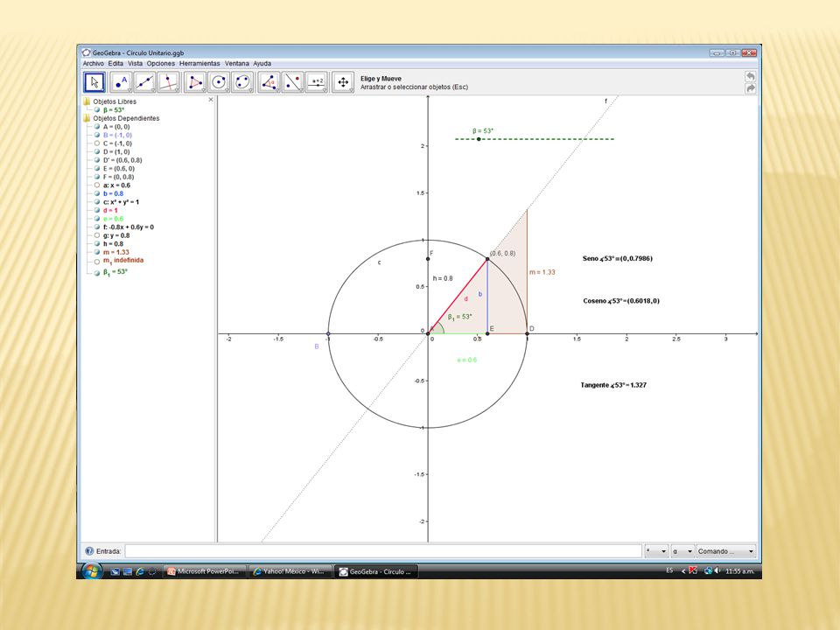Toggle visibility of β = 53° free object

[x=97, y=110]
